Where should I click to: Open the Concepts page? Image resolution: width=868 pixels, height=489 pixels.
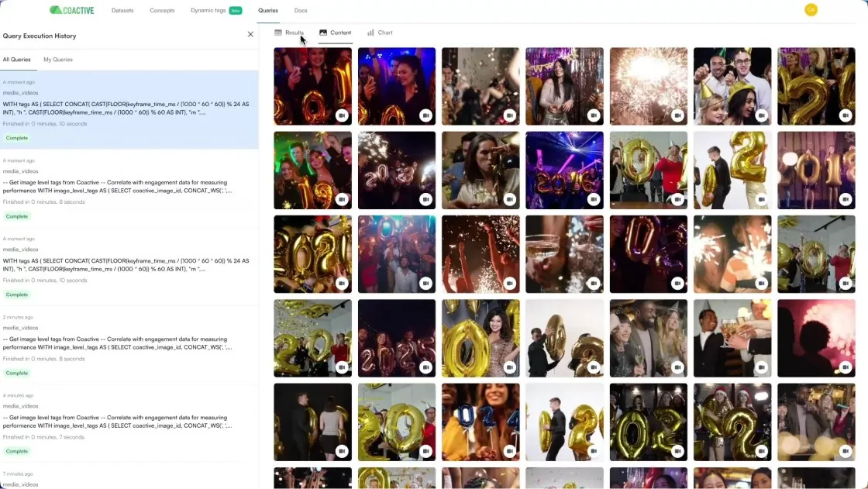point(162,11)
